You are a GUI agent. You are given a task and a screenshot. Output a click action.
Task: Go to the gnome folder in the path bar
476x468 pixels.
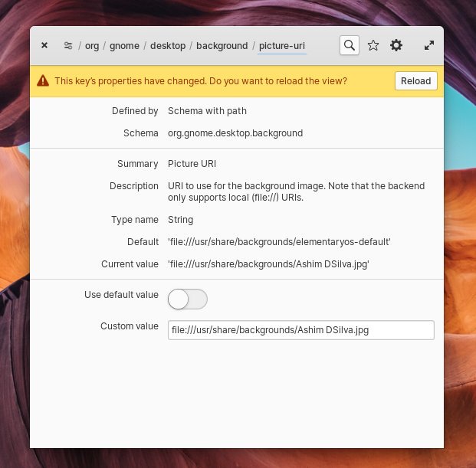(x=124, y=46)
